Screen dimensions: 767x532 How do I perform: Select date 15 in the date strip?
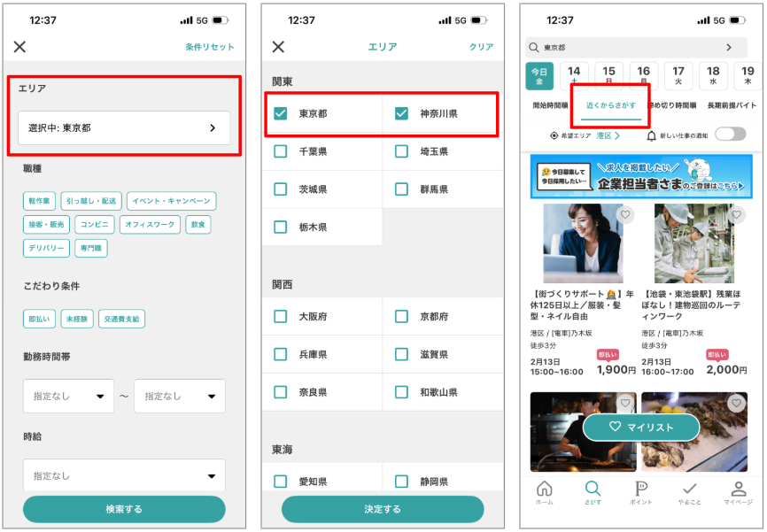609,76
